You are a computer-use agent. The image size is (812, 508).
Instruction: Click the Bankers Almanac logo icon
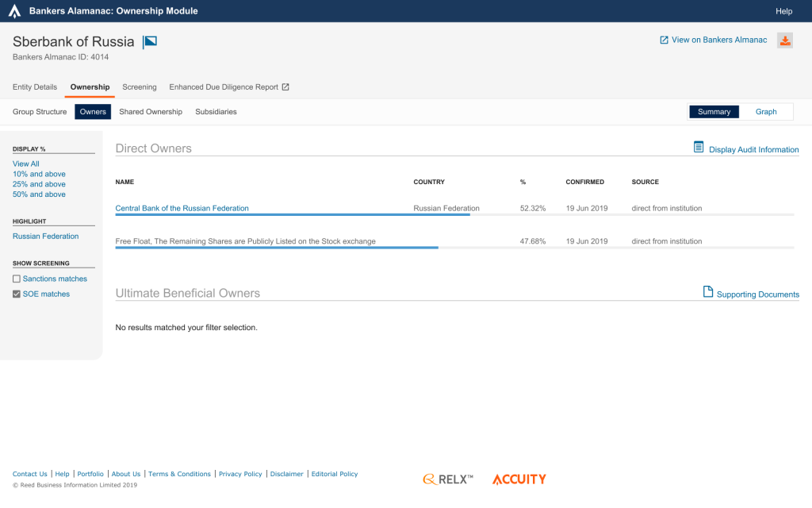pyautogui.click(x=14, y=11)
